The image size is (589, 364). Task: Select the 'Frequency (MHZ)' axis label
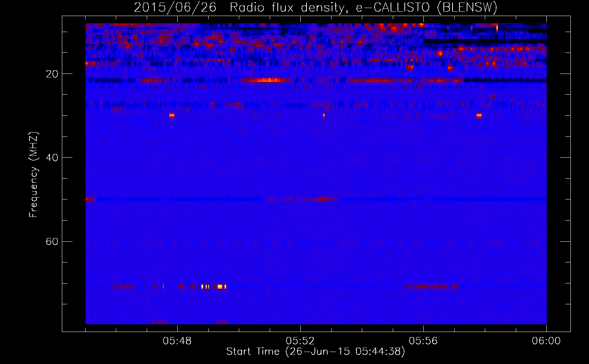pos(33,175)
